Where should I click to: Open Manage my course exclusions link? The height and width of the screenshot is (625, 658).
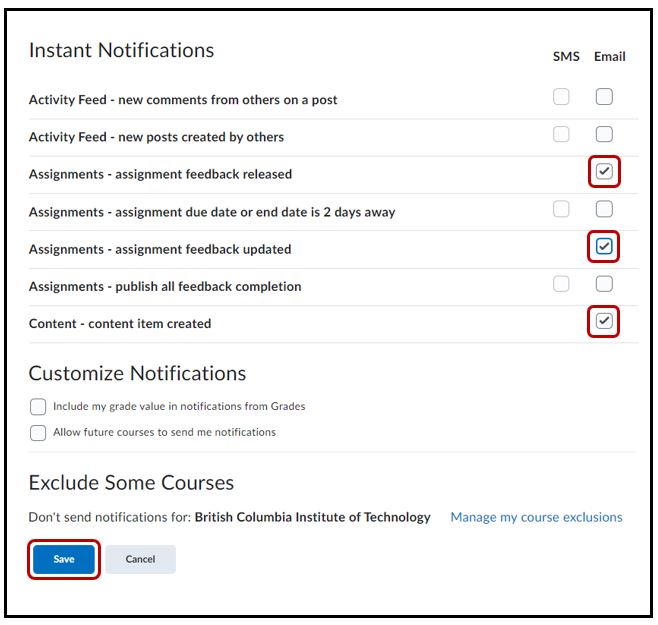(x=536, y=517)
